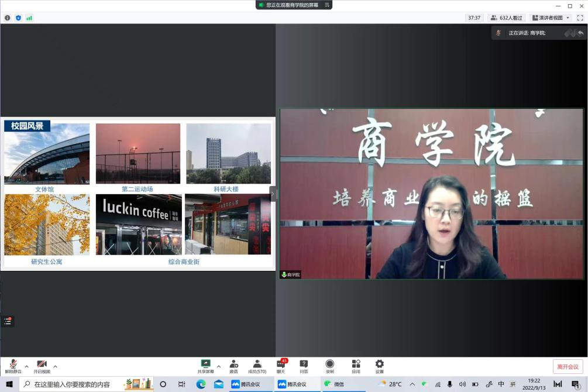
Task: Start recording with 录制 icon
Action: 330,366
